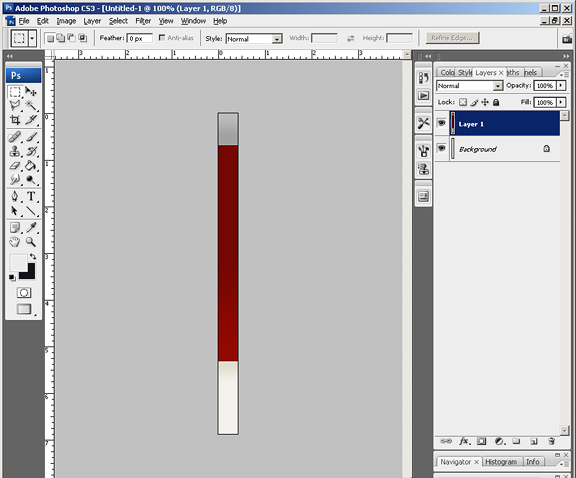Toggle Quick Mask mode
Viewport: 576px width, 478px height.
point(24,293)
